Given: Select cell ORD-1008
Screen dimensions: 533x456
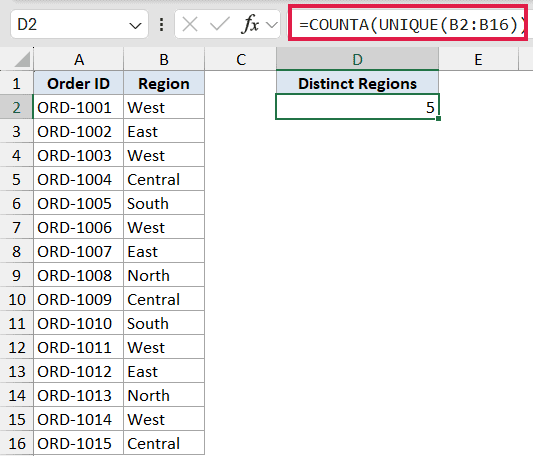Looking at the screenshot, I should coord(79,275).
